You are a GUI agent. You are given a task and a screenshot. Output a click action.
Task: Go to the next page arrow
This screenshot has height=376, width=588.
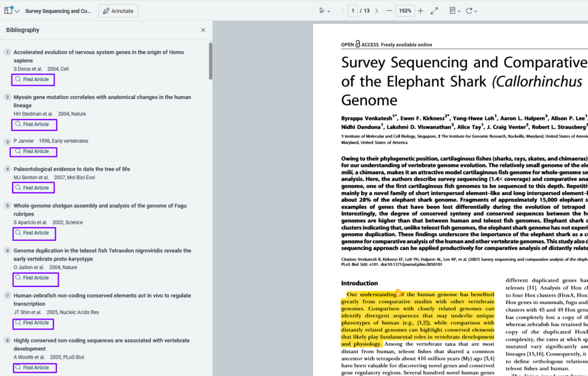tap(376, 11)
